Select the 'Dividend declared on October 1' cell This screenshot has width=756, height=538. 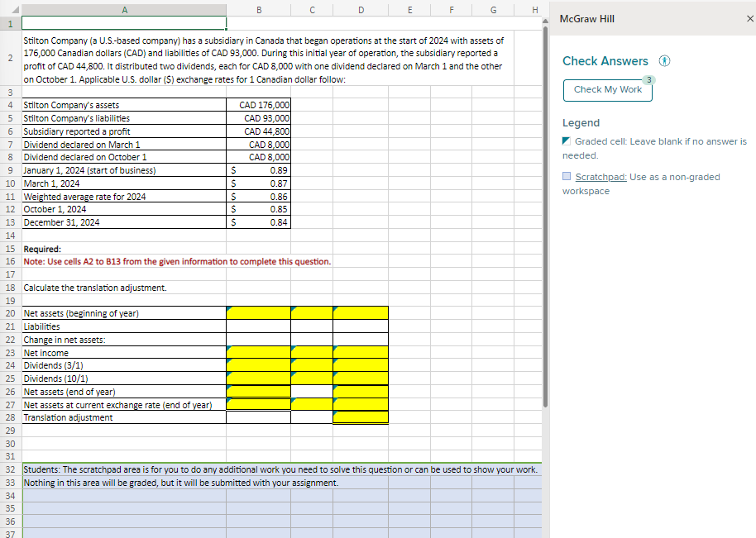point(124,157)
